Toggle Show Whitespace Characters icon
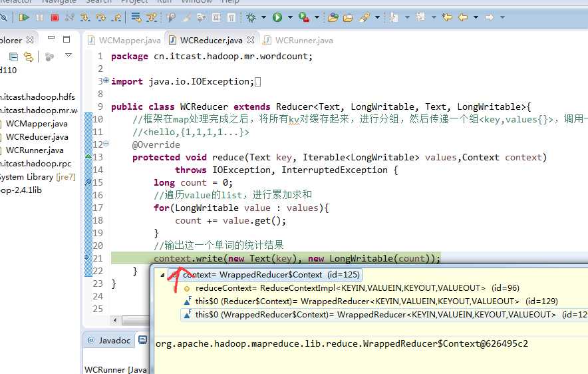588x374 pixels. tap(231, 17)
